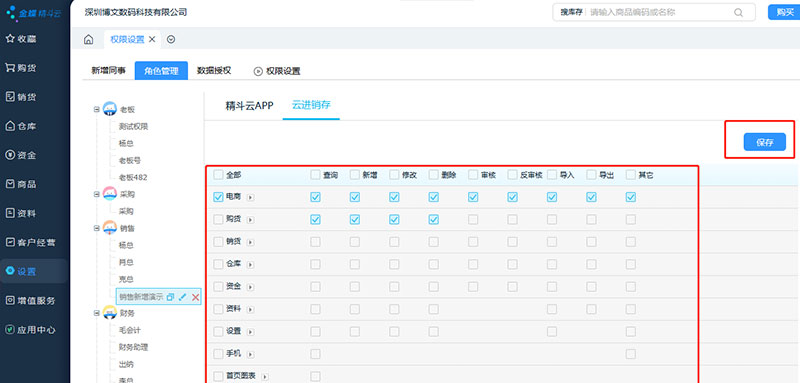Uncheck the 电商 row 其它 checkbox
The height and width of the screenshot is (383, 800).
click(631, 197)
